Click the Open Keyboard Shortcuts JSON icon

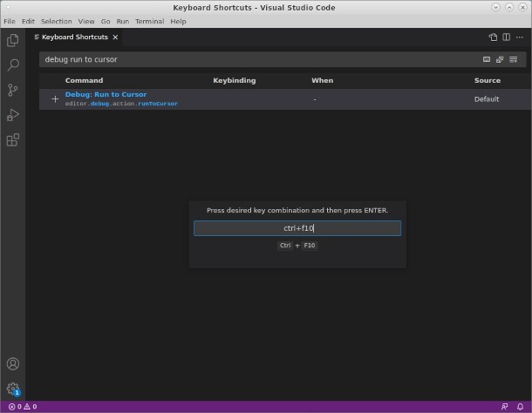point(493,37)
